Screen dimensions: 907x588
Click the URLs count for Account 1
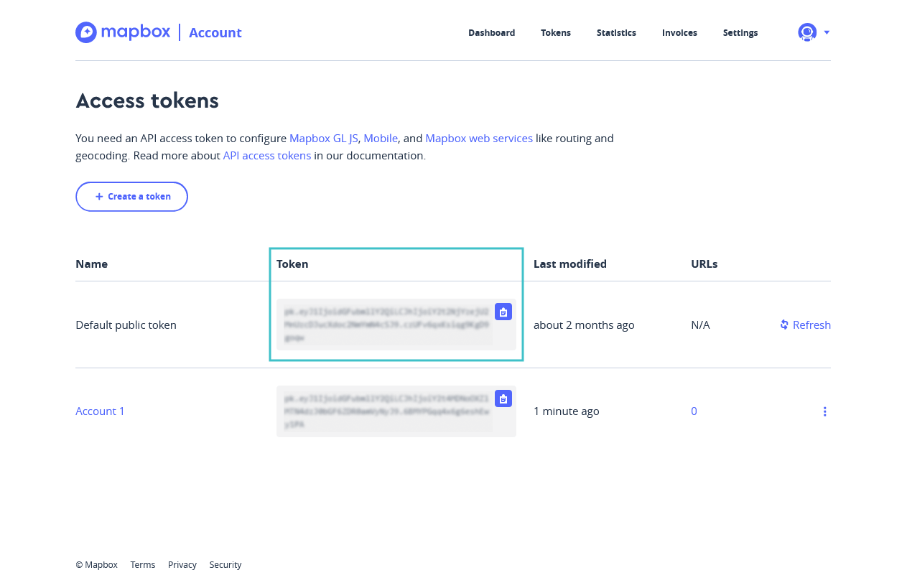(693, 411)
